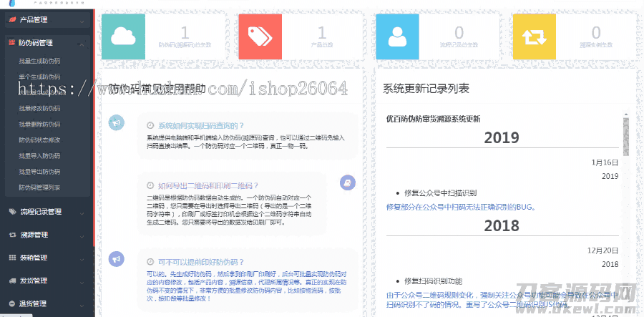Open 批量删除防伪码 submenu item
Screen dimensions: 644x317
click(x=39, y=124)
